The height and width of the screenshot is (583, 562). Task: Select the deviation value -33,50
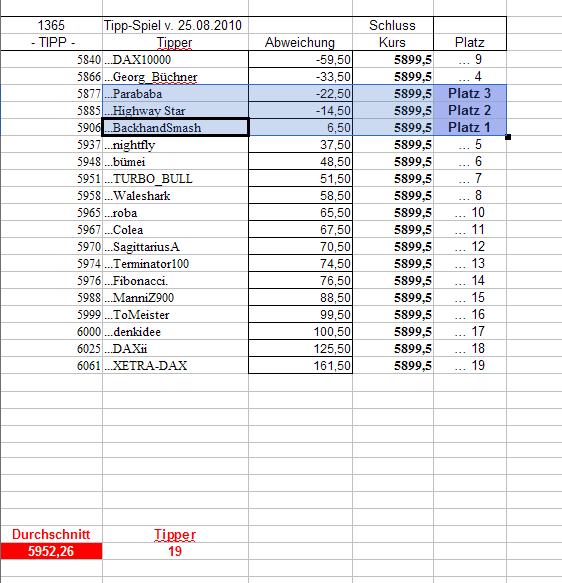pyautogui.click(x=300, y=77)
